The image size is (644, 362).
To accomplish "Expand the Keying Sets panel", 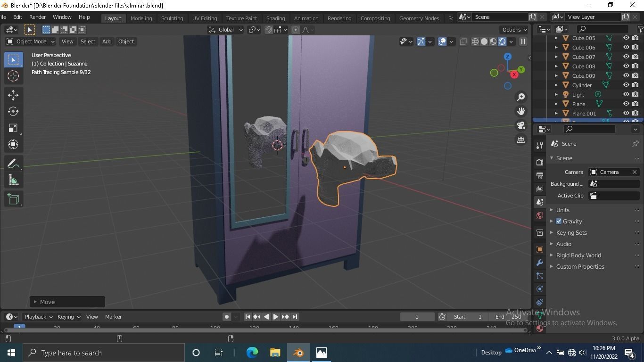I will point(571,233).
